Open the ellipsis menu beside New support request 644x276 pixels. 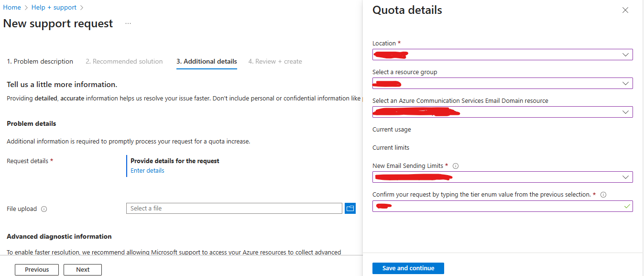[128, 23]
